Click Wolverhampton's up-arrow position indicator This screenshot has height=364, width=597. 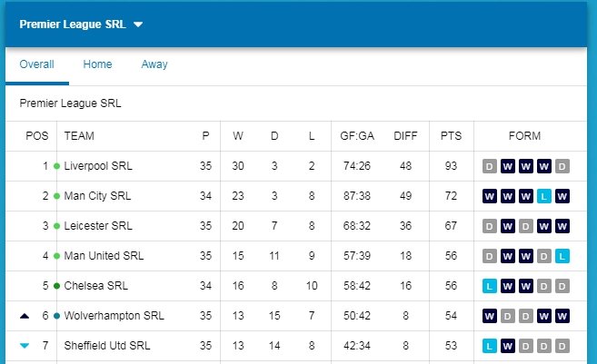[x=25, y=316]
